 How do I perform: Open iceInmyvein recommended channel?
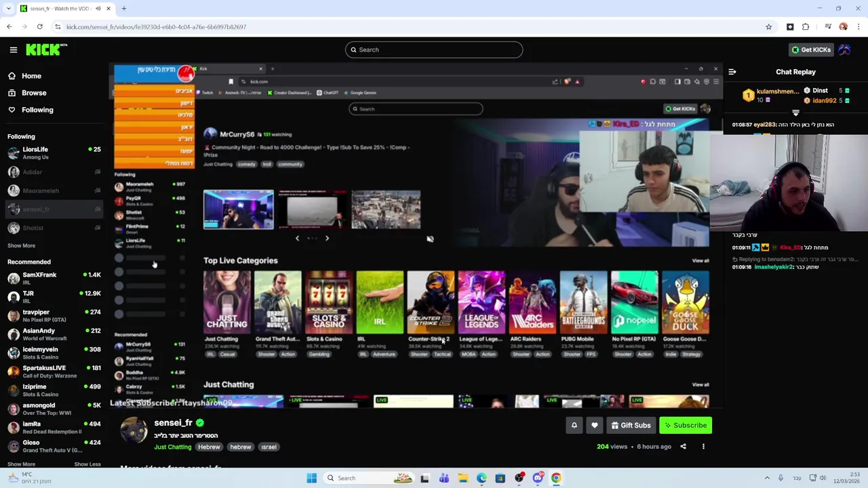[x=54, y=352]
